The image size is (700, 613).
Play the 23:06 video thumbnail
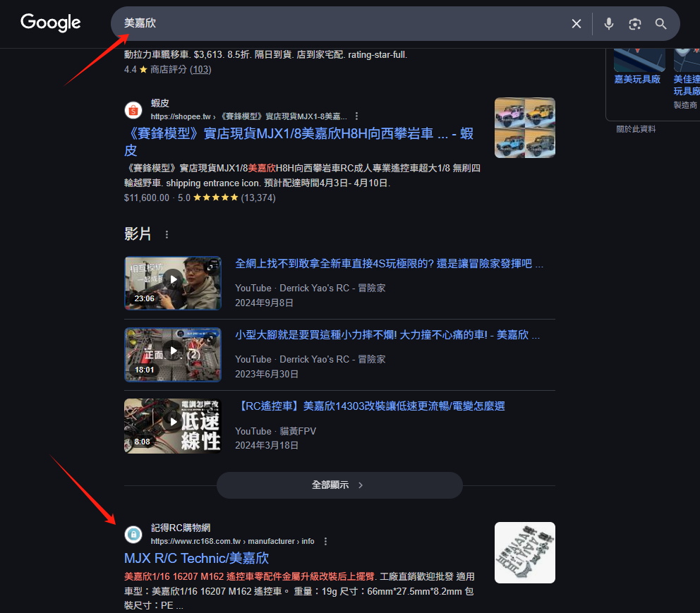point(173,283)
